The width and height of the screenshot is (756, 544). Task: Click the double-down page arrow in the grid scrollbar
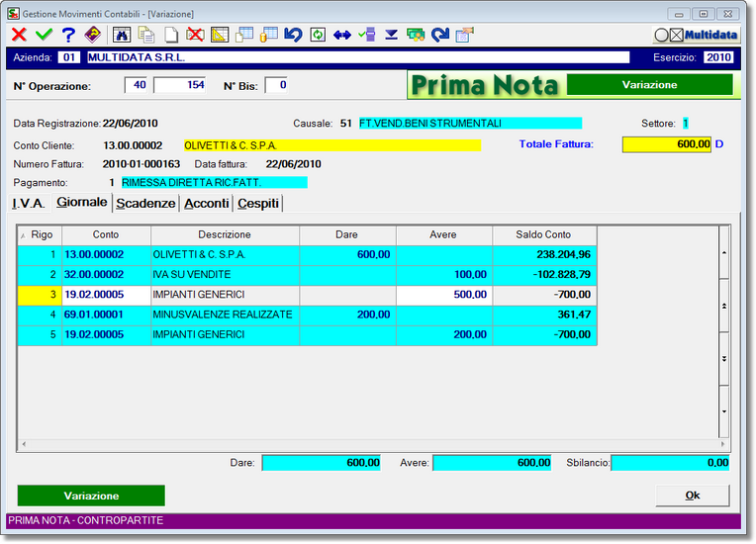(x=723, y=358)
